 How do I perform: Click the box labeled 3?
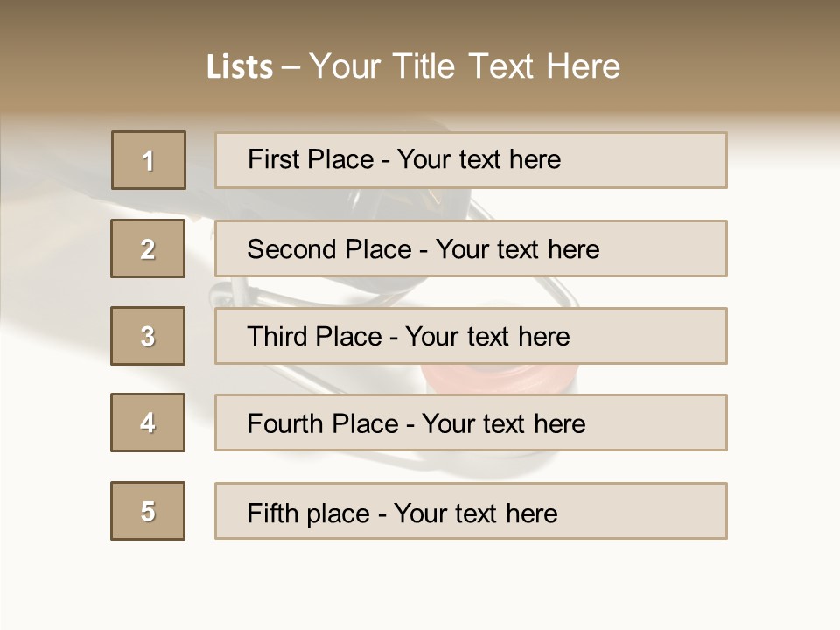click(x=148, y=336)
